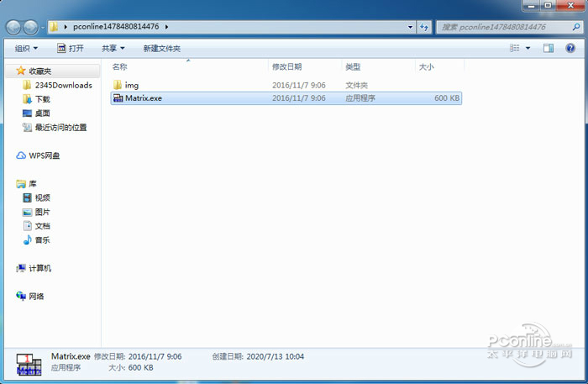
Task: Select the img folder icon
Action: [x=118, y=85]
